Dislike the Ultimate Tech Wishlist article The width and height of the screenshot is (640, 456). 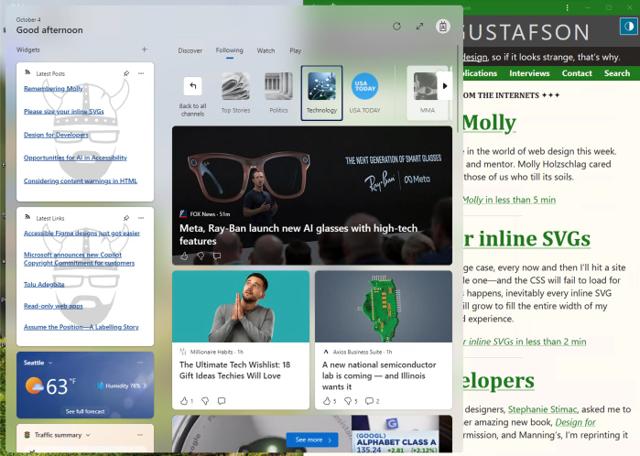point(205,401)
